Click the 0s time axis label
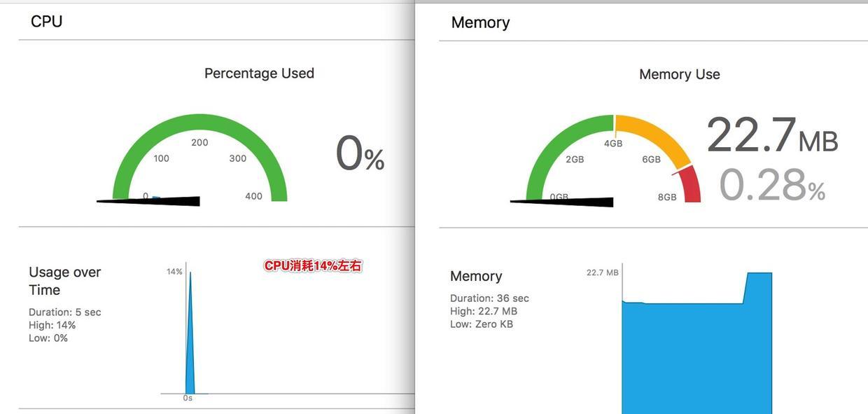Image resolution: width=868 pixels, height=414 pixels. click(188, 398)
